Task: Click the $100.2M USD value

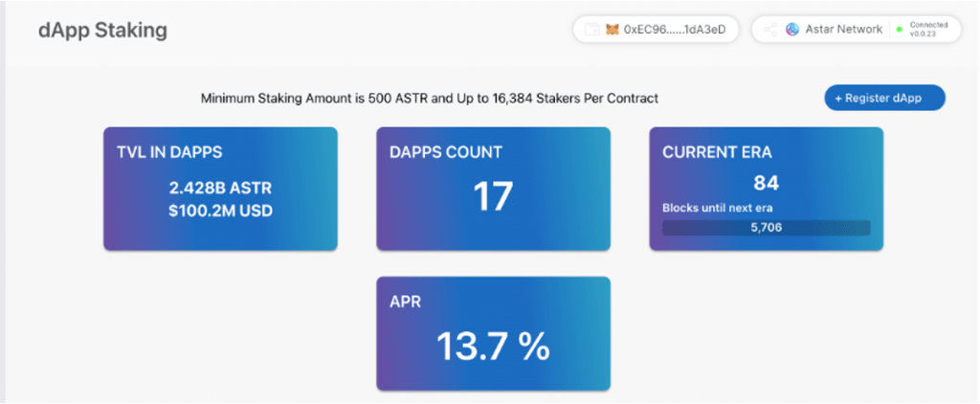Action: [220, 210]
